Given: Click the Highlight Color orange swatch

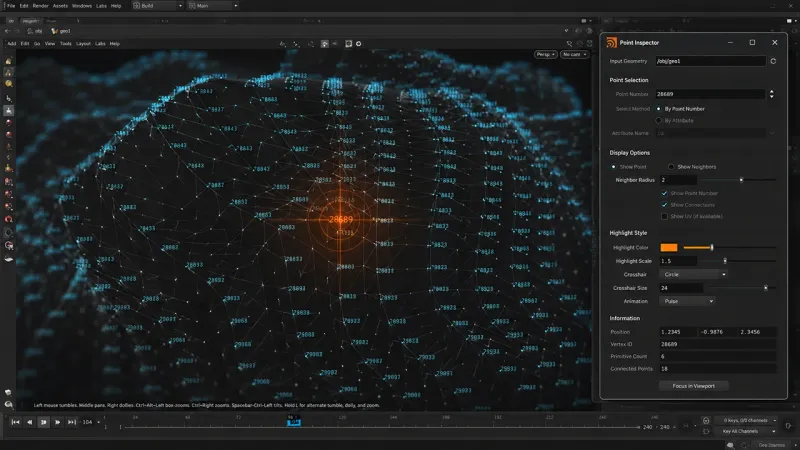Looking at the screenshot, I should (669, 247).
